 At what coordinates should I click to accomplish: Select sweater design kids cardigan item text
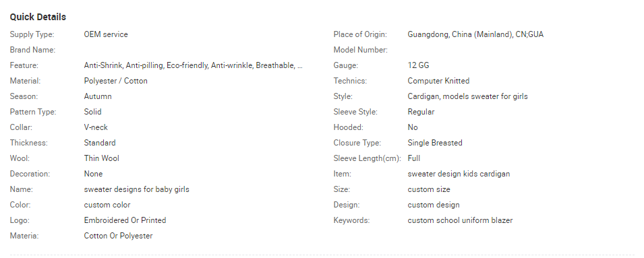tap(459, 174)
